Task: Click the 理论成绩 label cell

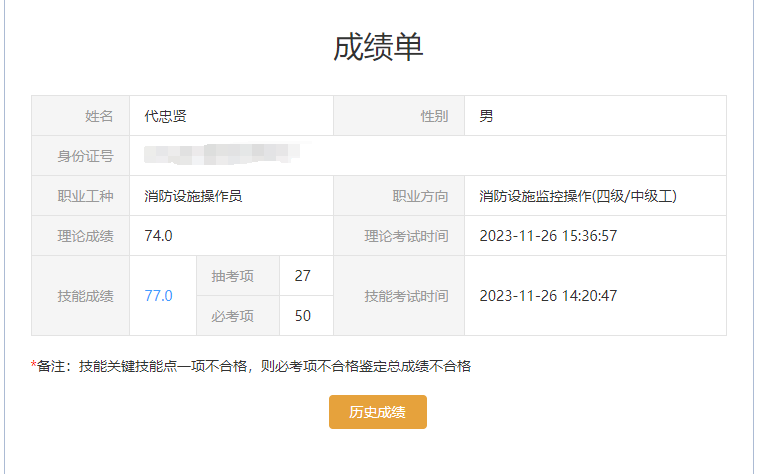Action: [x=81, y=236]
